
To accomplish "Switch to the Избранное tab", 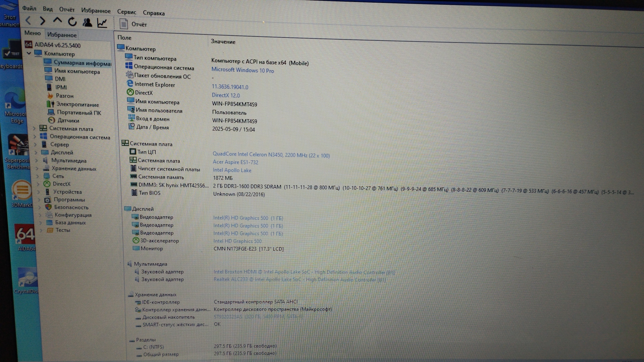I will point(62,35).
